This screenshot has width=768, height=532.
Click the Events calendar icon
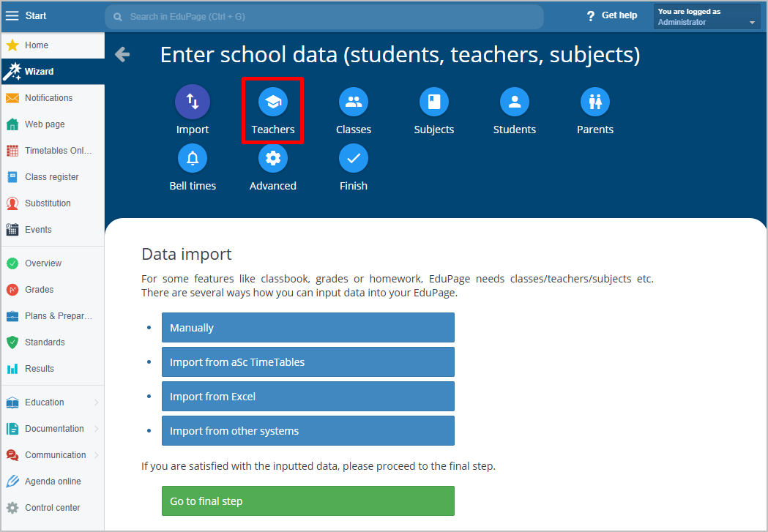(x=12, y=230)
